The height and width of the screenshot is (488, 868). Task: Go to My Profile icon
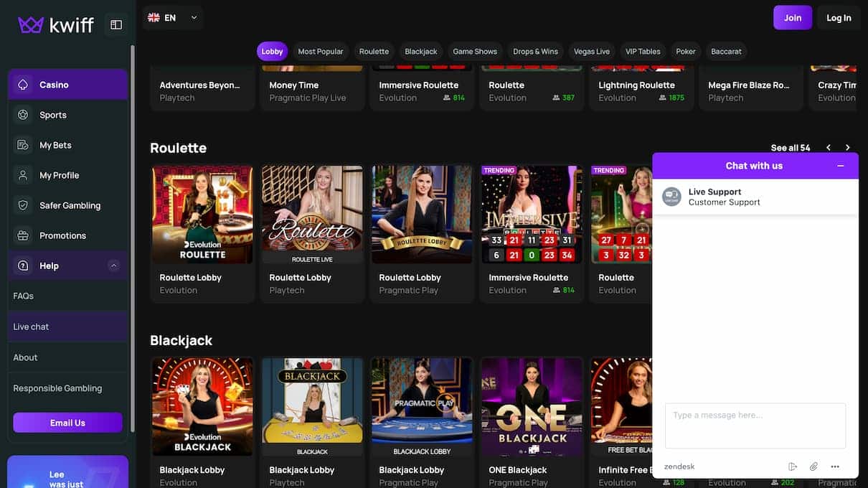[x=23, y=175]
